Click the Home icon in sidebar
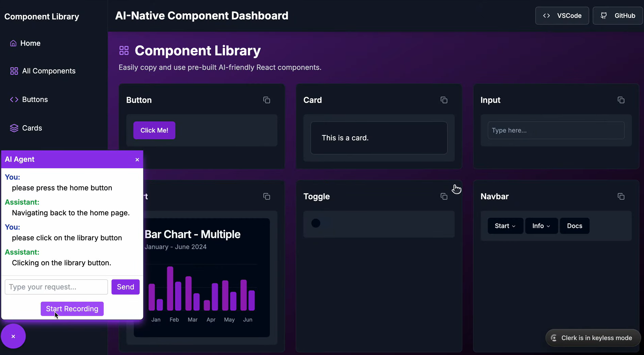Image resolution: width=644 pixels, height=355 pixels. coord(13,43)
